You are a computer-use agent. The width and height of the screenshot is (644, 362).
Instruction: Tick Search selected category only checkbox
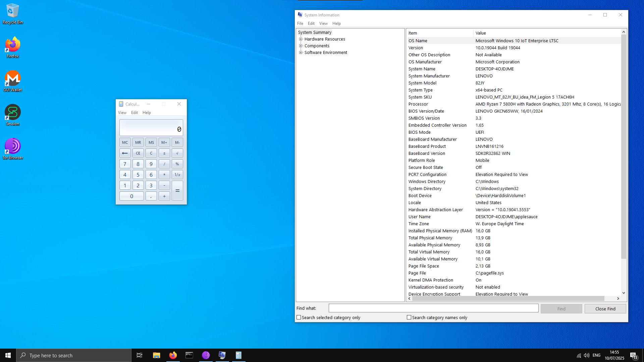[x=299, y=317]
